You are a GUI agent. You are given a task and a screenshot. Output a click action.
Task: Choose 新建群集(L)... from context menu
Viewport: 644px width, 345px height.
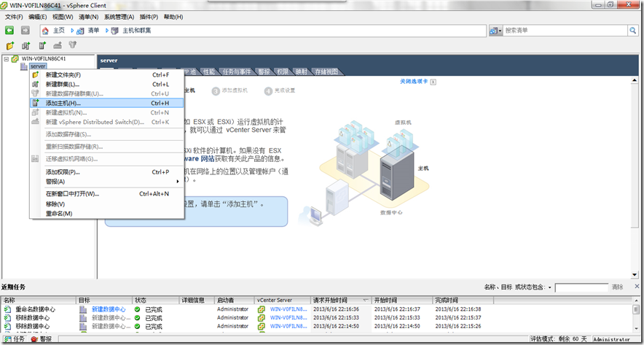tap(107, 85)
